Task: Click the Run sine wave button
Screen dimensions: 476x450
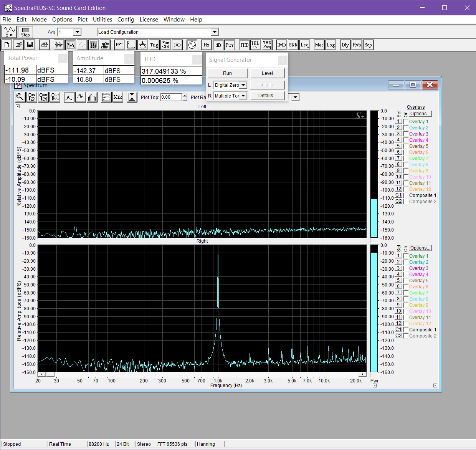Action: coord(9,32)
